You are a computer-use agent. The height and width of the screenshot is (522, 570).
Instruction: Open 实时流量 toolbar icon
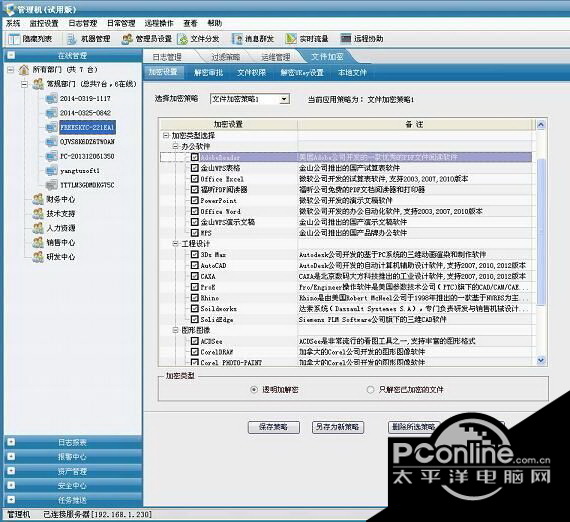point(291,39)
